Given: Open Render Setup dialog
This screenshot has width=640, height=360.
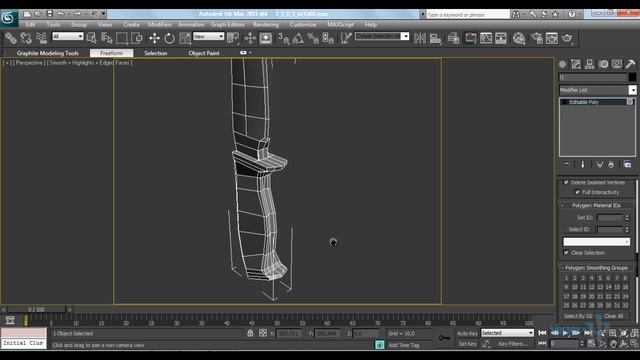Looking at the screenshot, I should [x=536, y=38].
